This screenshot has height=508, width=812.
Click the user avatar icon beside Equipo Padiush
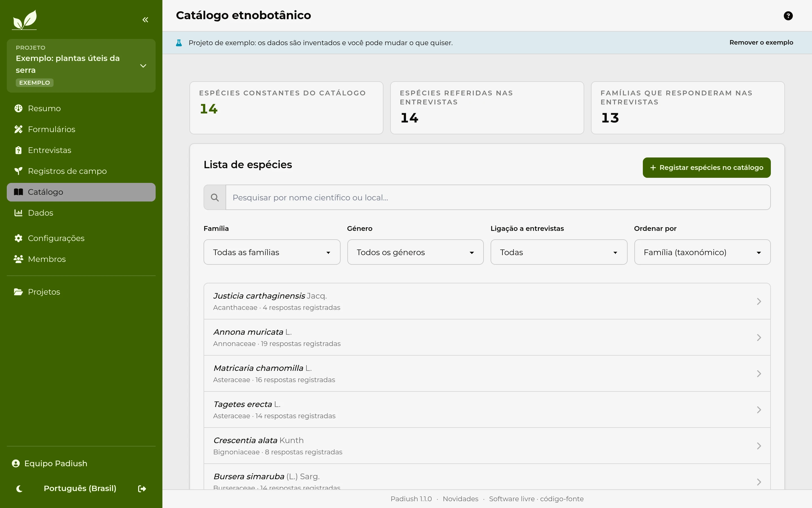pyautogui.click(x=16, y=463)
